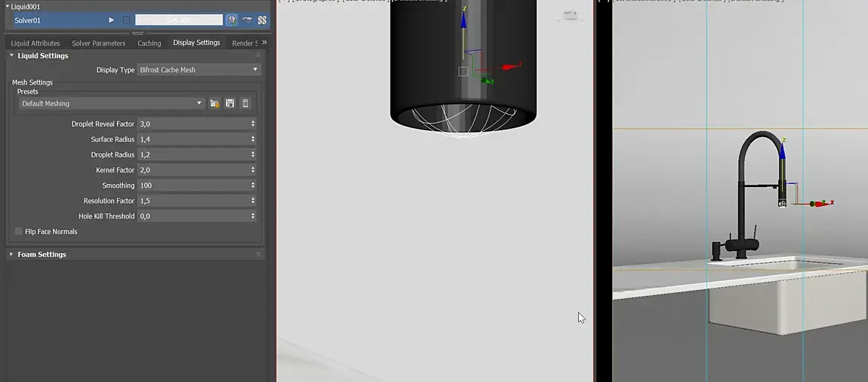The height and width of the screenshot is (382, 868).
Task: Delete mesh preset with trash icon
Action: 245,104
